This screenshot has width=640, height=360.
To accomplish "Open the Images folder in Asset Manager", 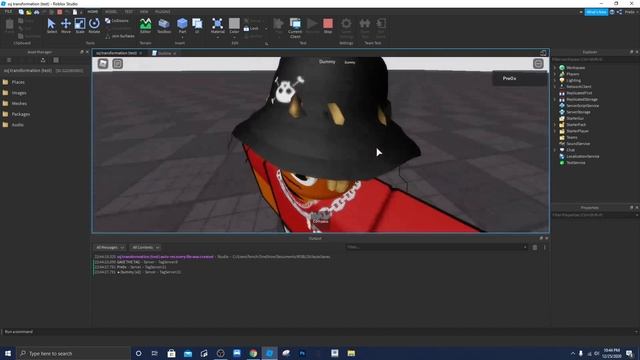I will [15, 93].
